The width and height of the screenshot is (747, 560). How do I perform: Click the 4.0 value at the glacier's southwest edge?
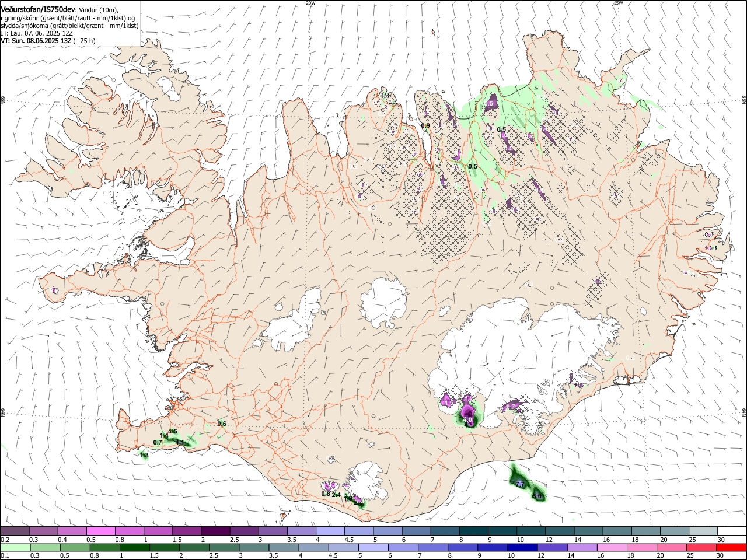coord(468,419)
